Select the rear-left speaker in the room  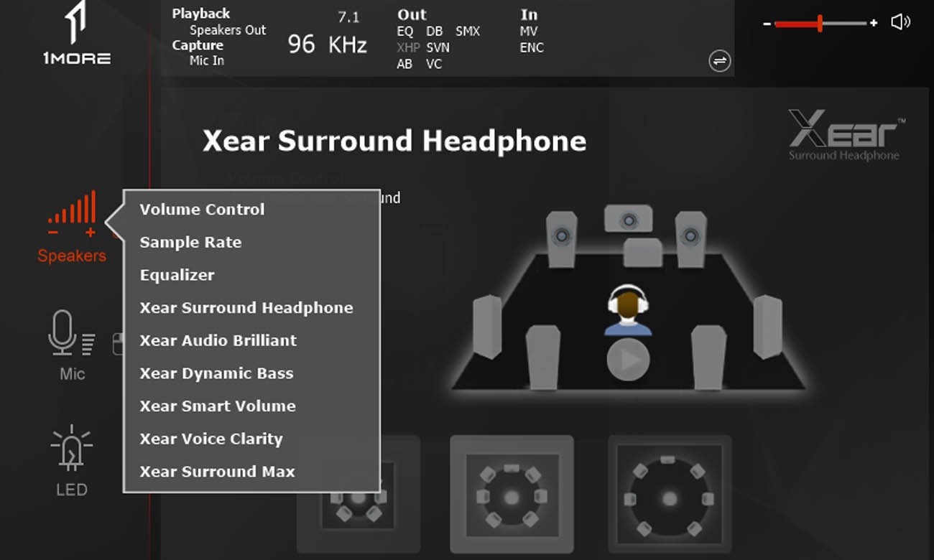coord(543,357)
